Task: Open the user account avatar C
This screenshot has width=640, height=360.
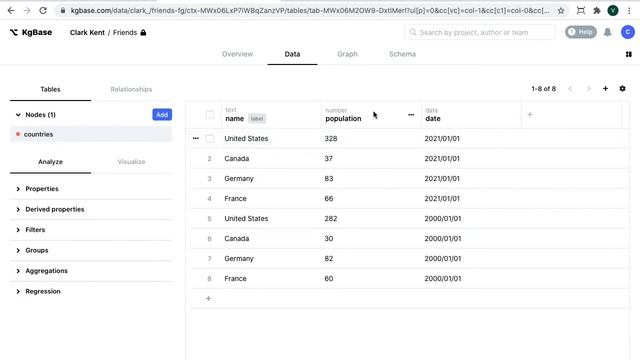Action: tap(627, 32)
